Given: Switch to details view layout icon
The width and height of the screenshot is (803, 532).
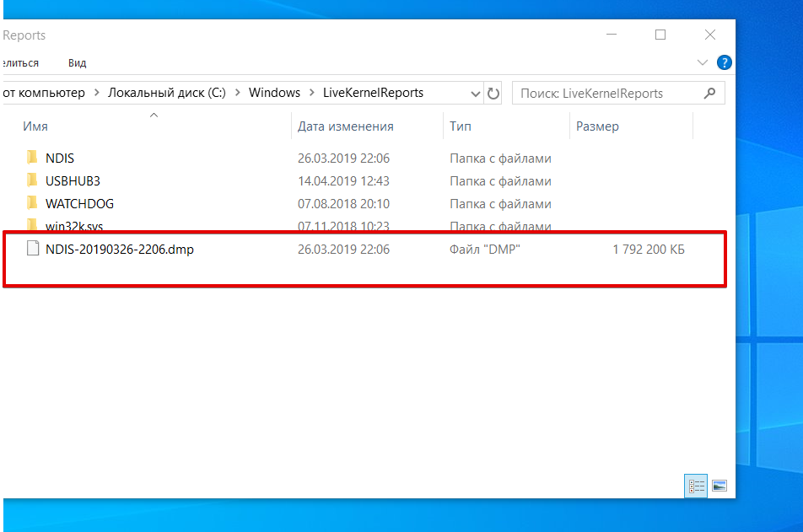Looking at the screenshot, I should pyautogui.click(x=696, y=486).
